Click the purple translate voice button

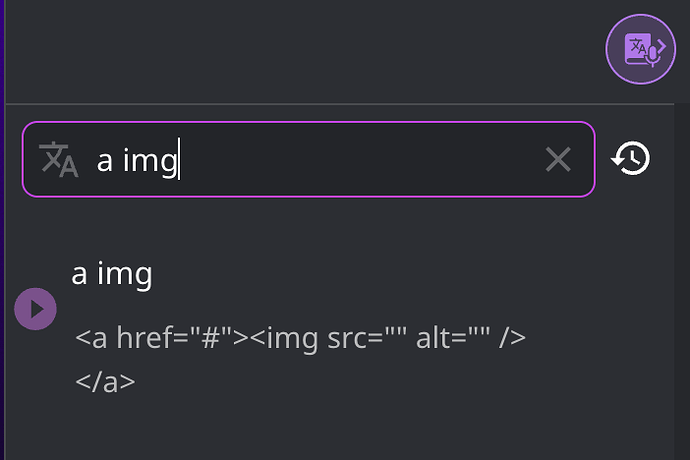[x=640, y=49]
